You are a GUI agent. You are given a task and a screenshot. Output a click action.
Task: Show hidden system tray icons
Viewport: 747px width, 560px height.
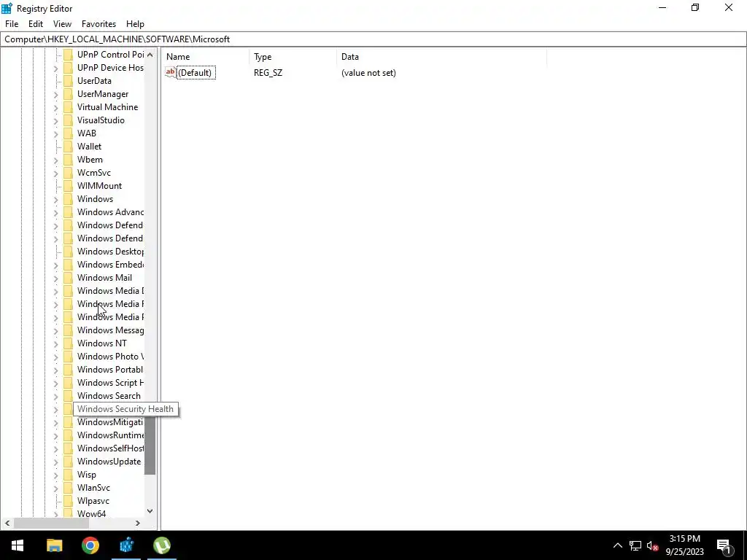(617, 545)
